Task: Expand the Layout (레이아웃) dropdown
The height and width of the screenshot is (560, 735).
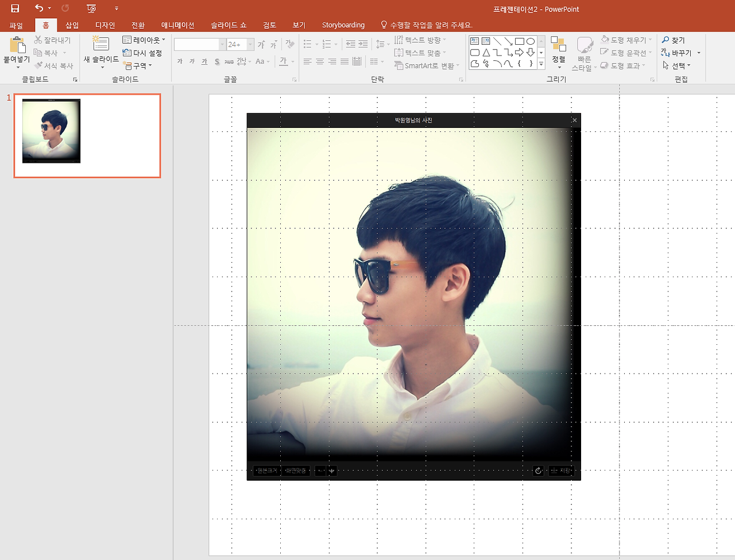Action: point(144,40)
